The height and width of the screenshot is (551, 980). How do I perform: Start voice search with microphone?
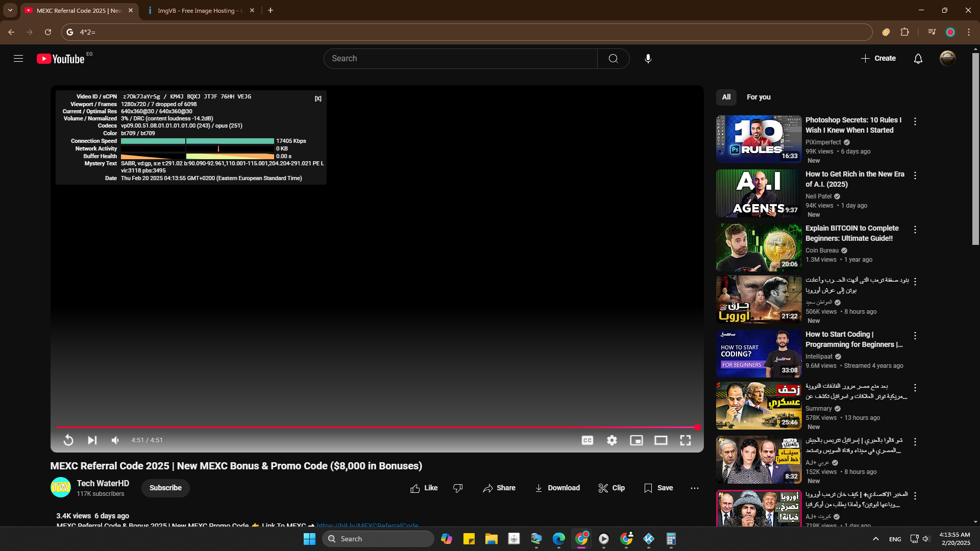coord(648,58)
